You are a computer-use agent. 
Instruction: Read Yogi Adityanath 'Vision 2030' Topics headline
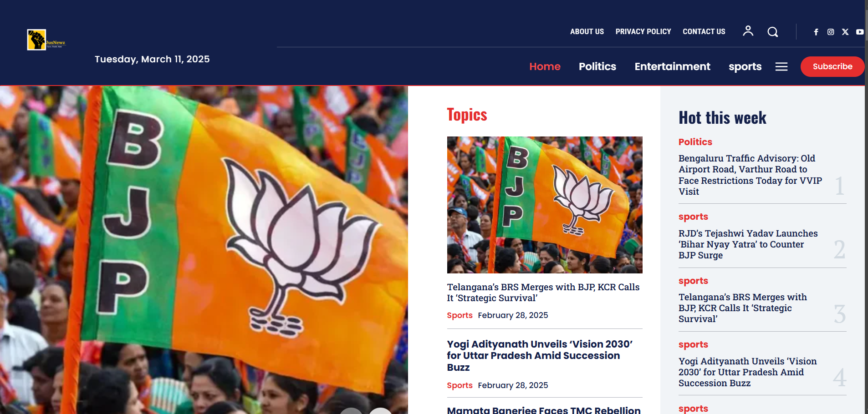point(540,356)
